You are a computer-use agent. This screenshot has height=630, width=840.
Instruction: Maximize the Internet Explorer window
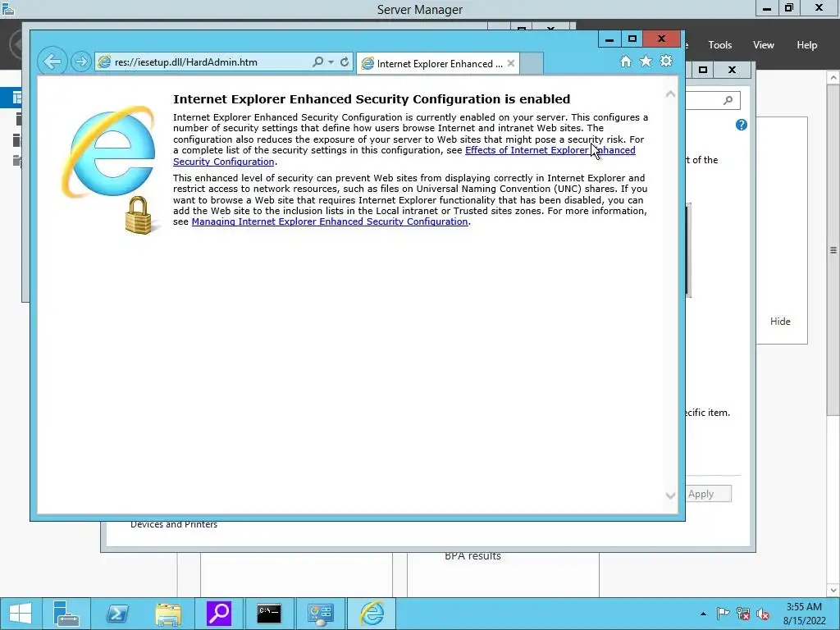pyautogui.click(x=632, y=39)
